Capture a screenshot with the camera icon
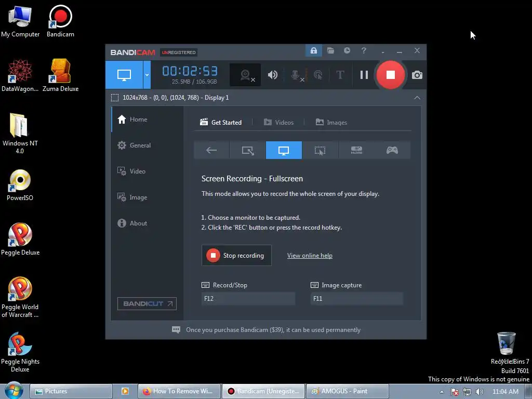This screenshot has height=399, width=532. (417, 75)
